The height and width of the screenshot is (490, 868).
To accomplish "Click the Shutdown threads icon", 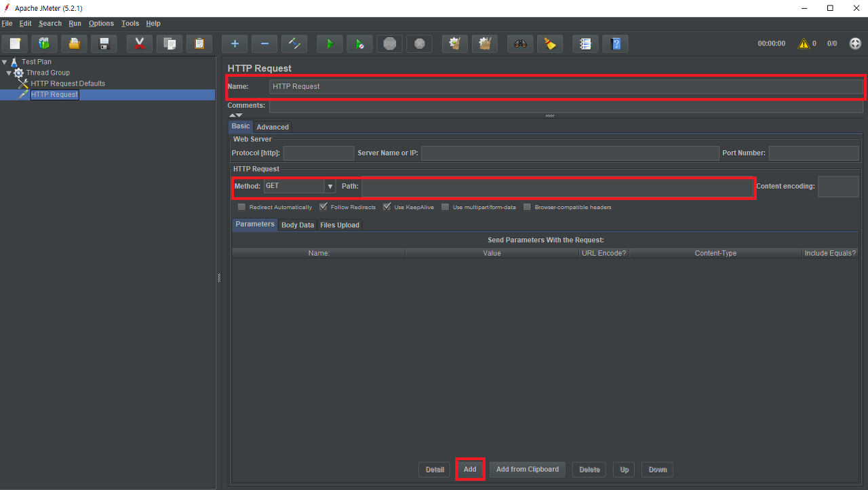I will (x=419, y=44).
